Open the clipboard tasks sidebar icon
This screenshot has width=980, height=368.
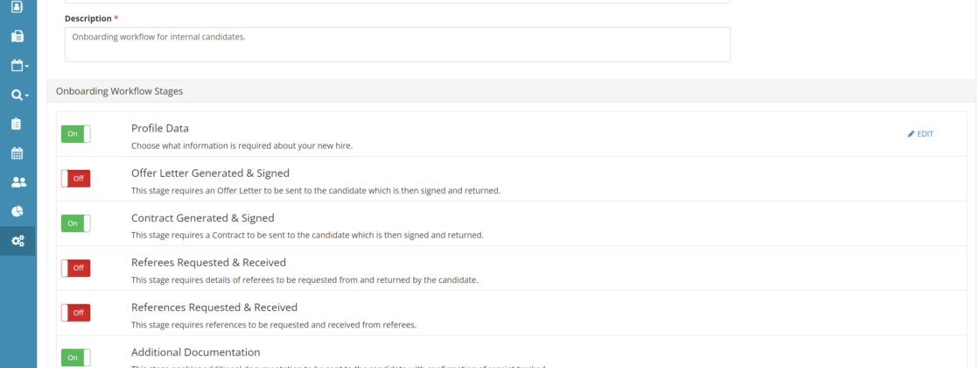pyautogui.click(x=17, y=124)
